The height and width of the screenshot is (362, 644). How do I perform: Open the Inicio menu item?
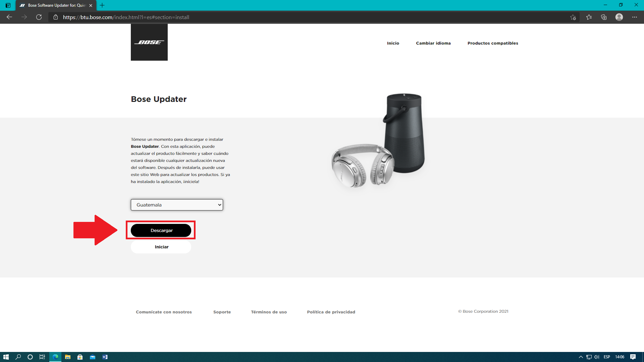(x=393, y=43)
